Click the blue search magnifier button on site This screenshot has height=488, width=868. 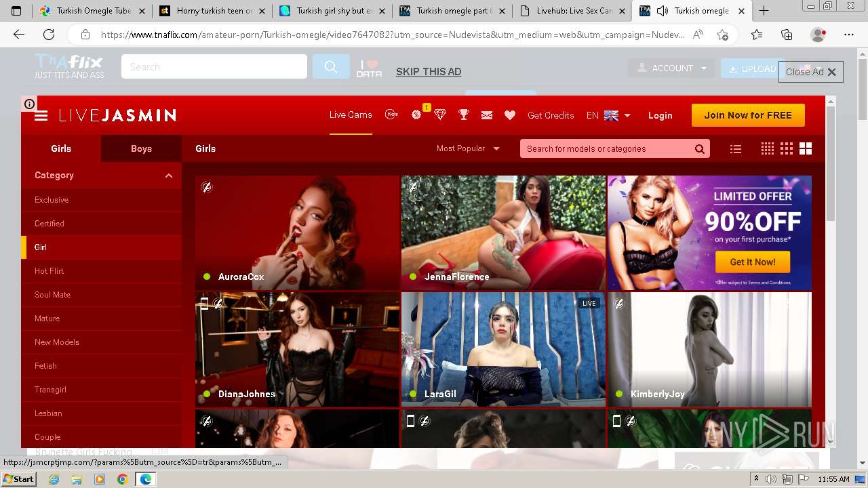click(331, 66)
